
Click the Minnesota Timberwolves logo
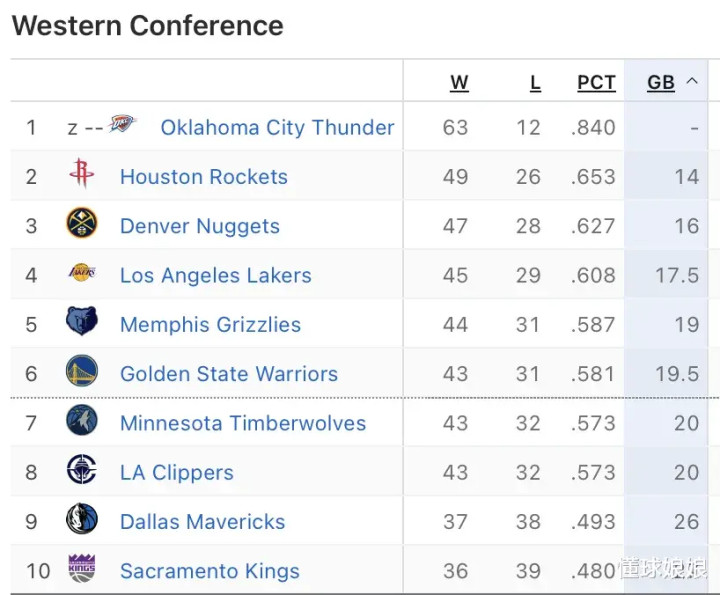click(82, 420)
